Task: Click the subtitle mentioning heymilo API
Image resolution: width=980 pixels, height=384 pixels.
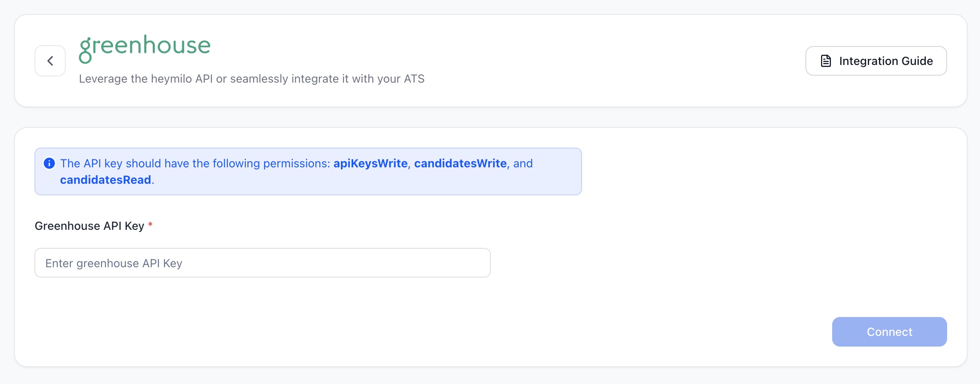Action: pyautogui.click(x=252, y=79)
